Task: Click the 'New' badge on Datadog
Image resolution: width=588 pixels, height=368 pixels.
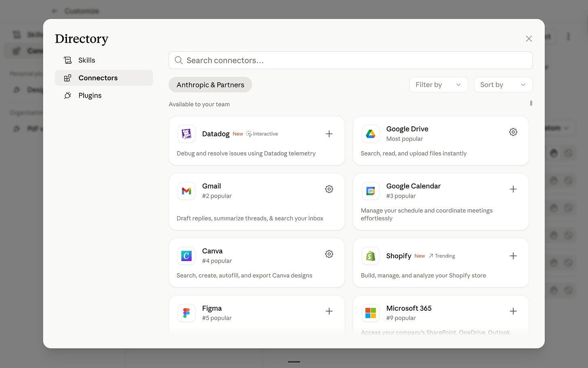Action: (238, 134)
